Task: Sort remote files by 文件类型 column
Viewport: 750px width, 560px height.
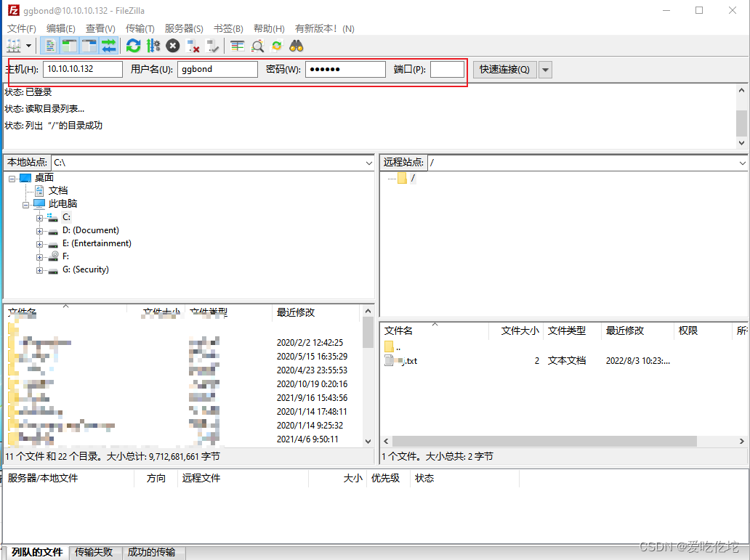Action: click(x=572, y=331)
